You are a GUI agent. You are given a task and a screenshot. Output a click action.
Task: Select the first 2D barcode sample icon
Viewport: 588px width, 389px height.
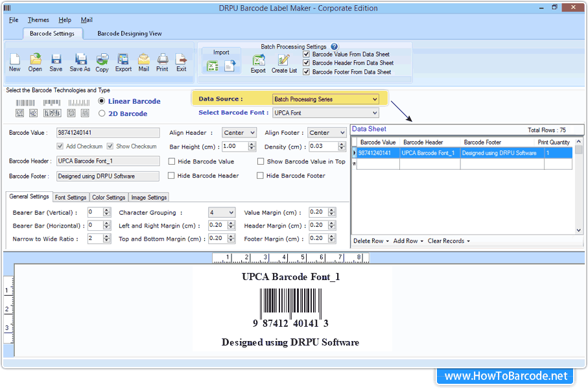coord(20,113)
